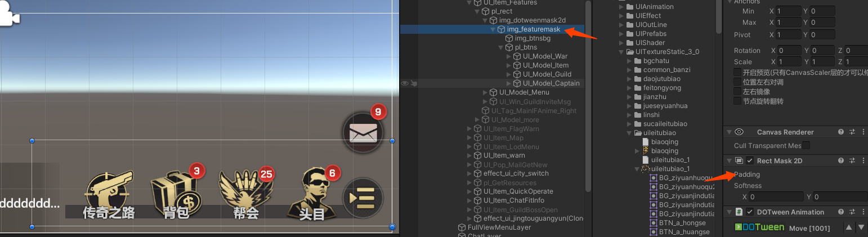Select UI_Item_QuickOperate in the hierarchy
Viewport: 868px width, 237px height.
tap(518, 191)
